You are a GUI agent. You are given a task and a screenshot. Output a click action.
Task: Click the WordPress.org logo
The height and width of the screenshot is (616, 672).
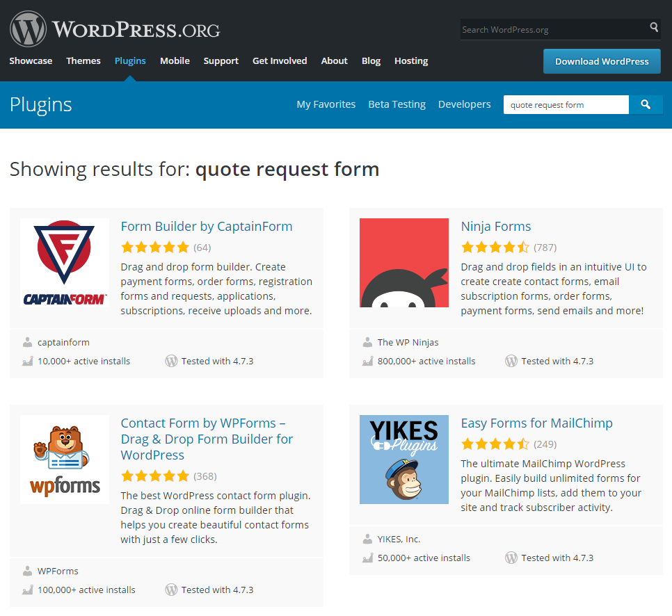point(115,29)
